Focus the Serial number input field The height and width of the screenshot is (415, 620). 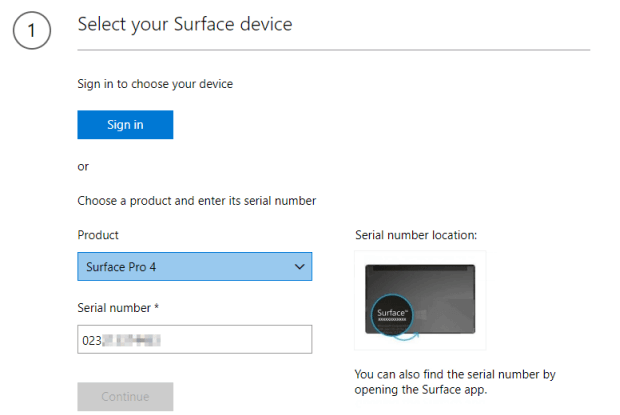pos(195,340)
